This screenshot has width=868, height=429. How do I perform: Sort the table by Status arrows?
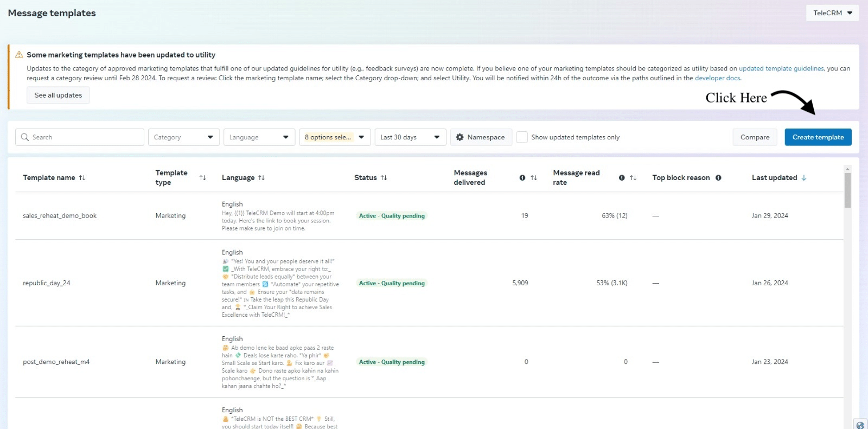click(384, 178)
